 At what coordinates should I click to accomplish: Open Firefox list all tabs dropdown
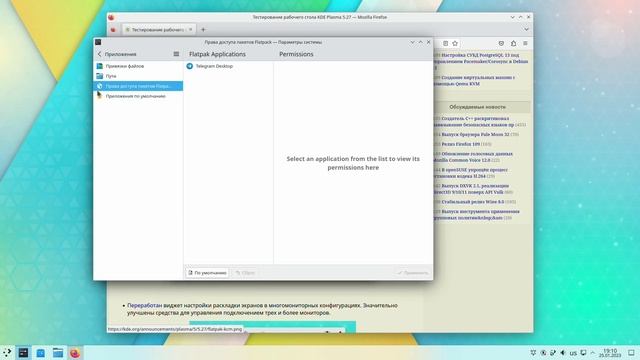(x=526, y=29)
